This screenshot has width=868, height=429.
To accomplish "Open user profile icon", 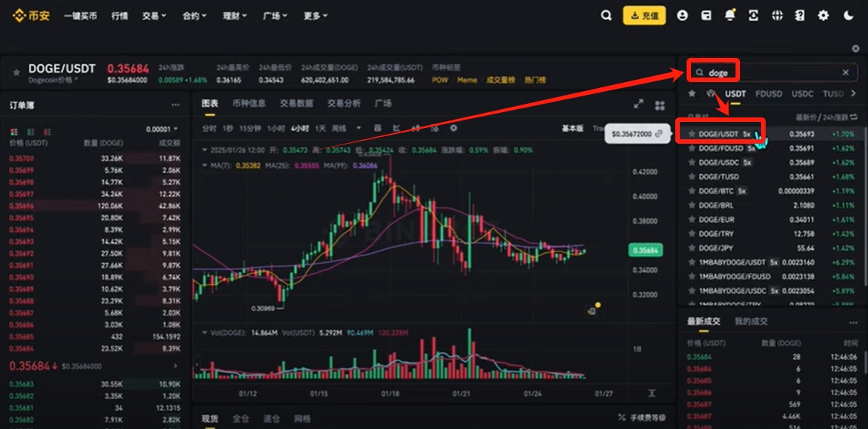I will tap(683, 16).
